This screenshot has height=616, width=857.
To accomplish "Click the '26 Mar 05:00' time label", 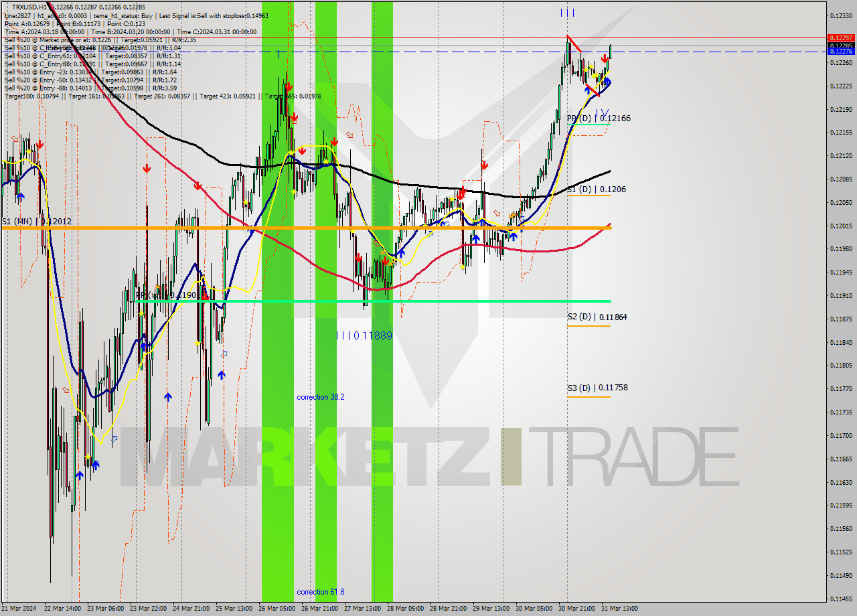I will tap(277, 609).
